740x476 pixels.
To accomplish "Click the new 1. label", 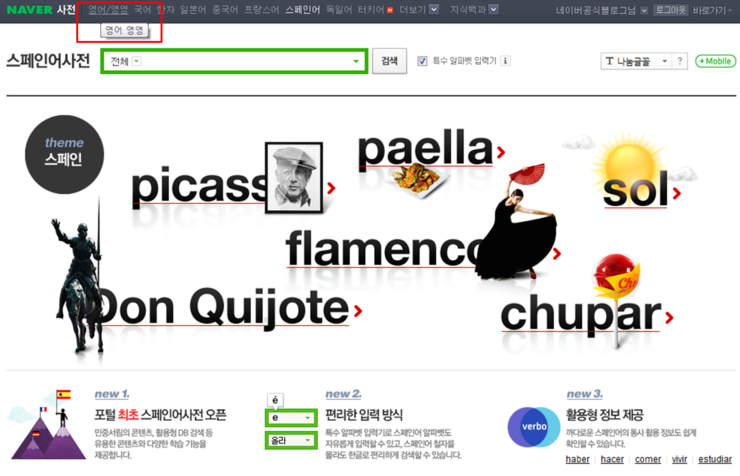I will pyautogui.click(x=112, y=393).
